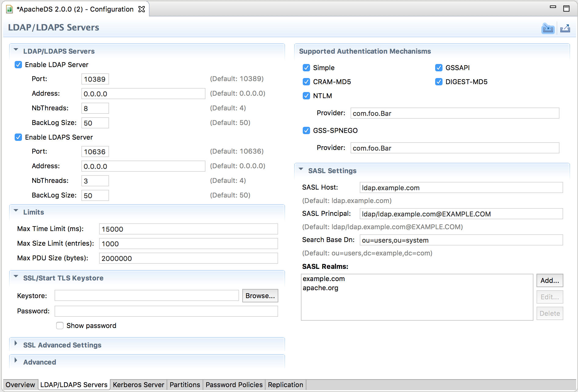The height and width of the screenshot is (392, 578).
Task: Select apache.org in SASL Realms list
Action: (320, 288)
